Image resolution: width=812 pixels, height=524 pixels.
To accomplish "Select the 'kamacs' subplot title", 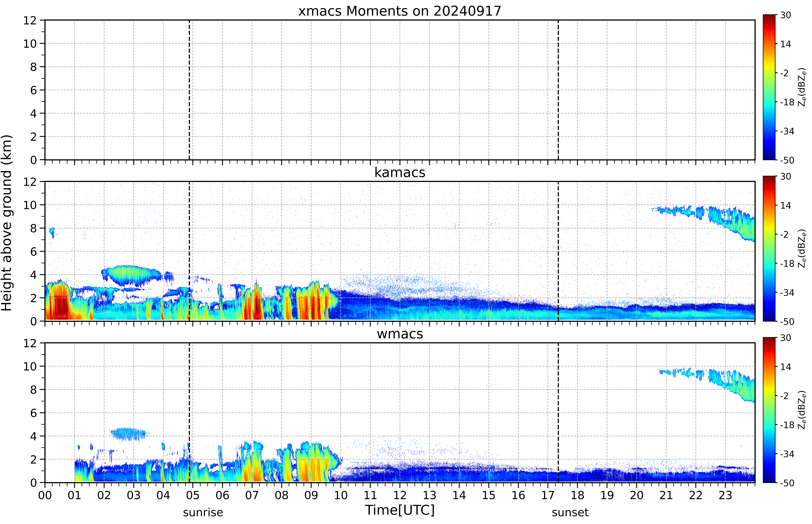I will coord(400,172).
